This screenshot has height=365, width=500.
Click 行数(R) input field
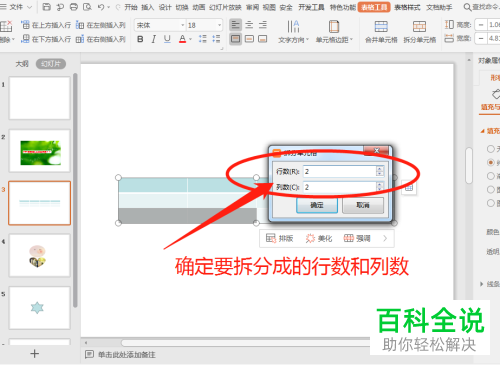click(339, 171)
